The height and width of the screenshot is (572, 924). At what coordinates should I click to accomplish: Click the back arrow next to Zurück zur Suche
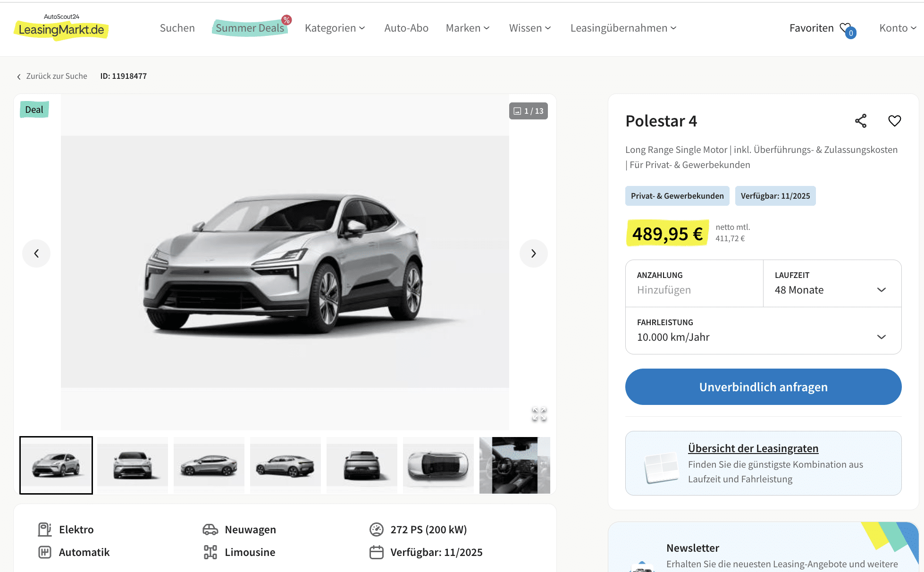click(19, 76)
